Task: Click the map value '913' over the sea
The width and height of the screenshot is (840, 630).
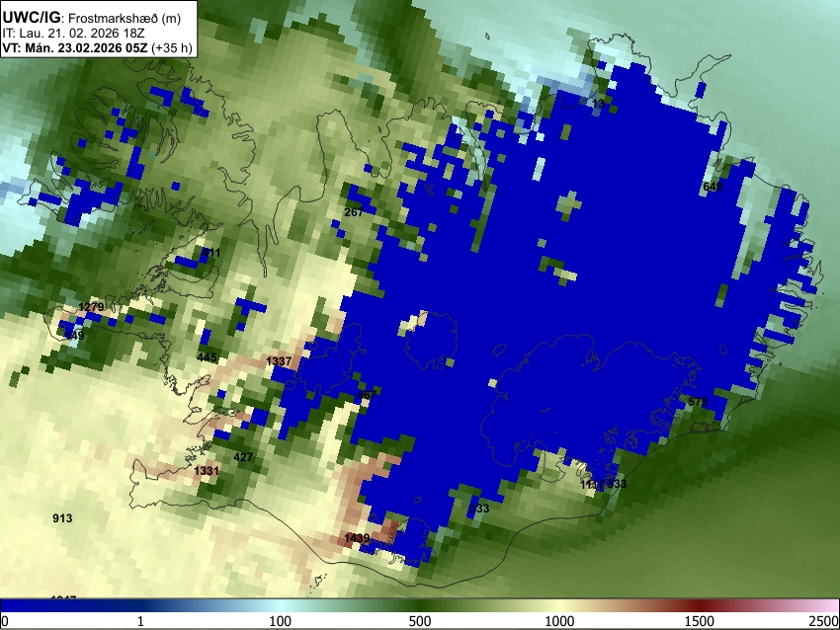Action: click(x=62, y=518)
